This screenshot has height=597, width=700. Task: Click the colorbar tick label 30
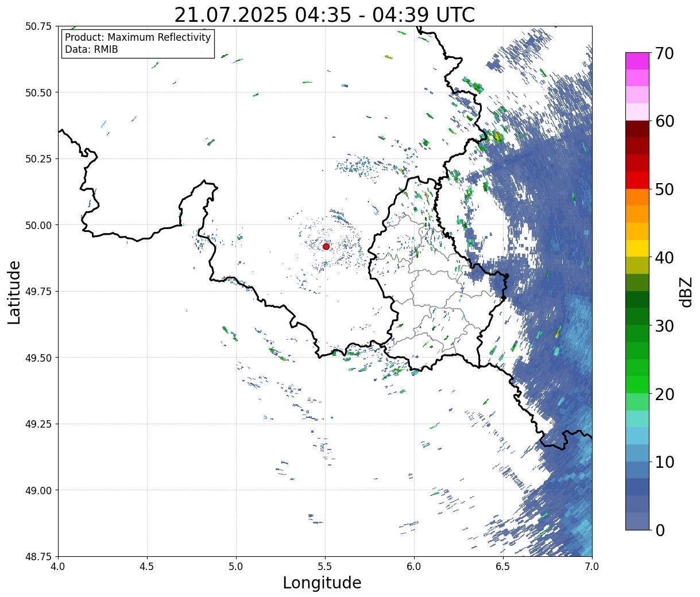coord(664,325)
